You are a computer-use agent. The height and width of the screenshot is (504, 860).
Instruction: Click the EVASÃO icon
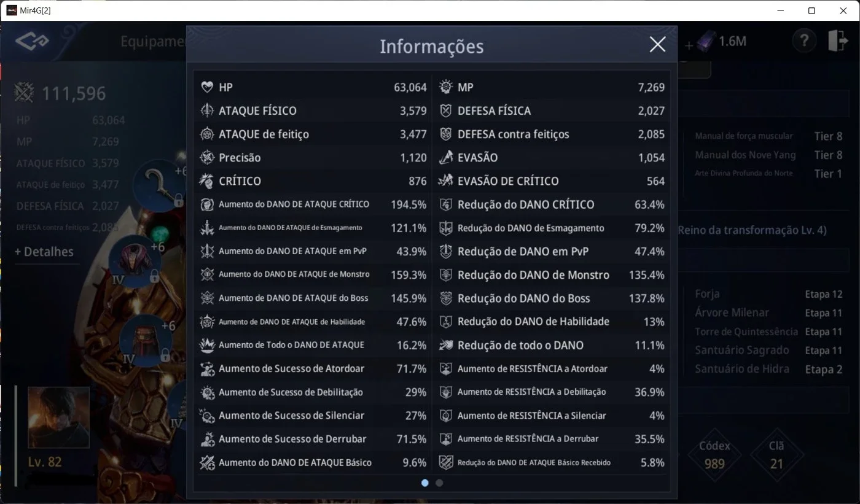(446, 158)
